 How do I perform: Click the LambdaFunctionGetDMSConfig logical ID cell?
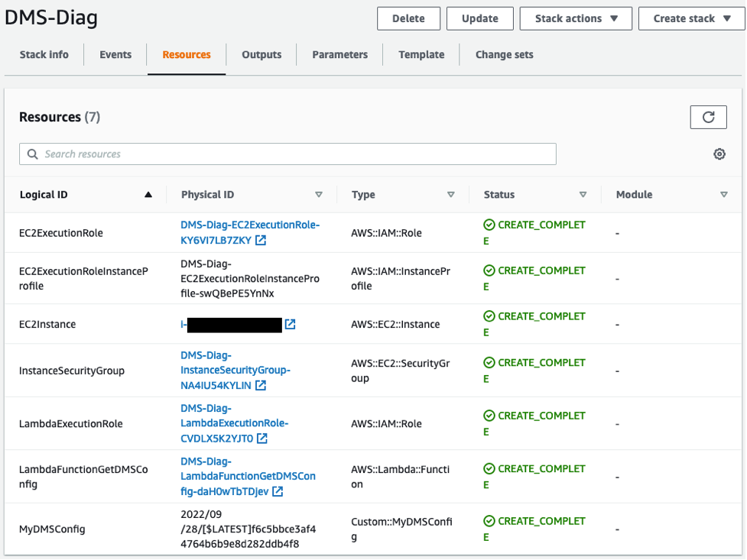[83, 477]
